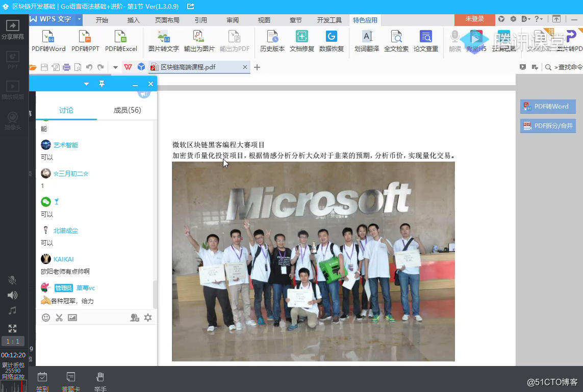Open the 开始 ribbon tab

[x=102, y=20]
